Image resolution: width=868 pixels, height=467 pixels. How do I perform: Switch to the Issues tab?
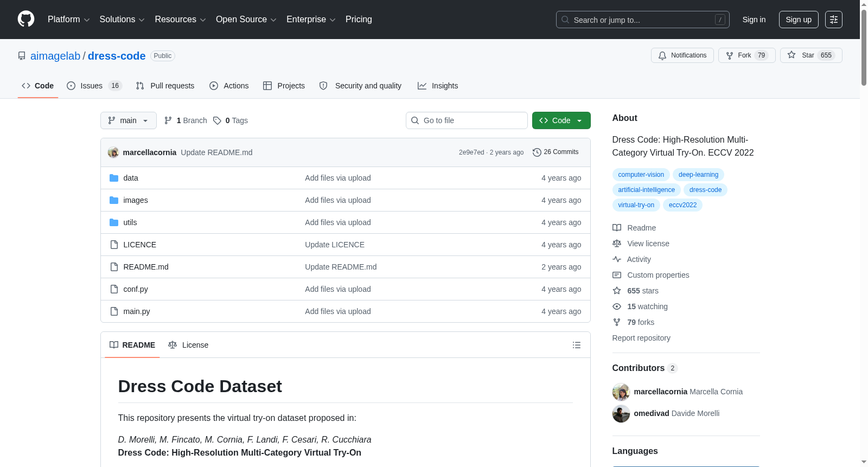coord(94,86)
